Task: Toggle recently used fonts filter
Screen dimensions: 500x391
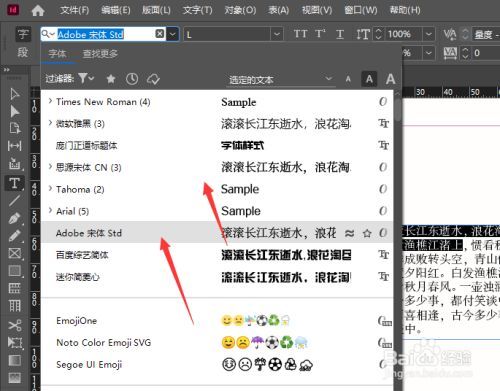Action: (132, 79)
